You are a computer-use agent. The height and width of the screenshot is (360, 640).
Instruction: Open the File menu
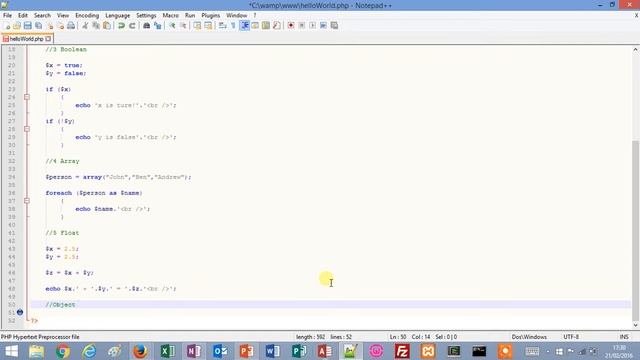[x=7, y=16]
